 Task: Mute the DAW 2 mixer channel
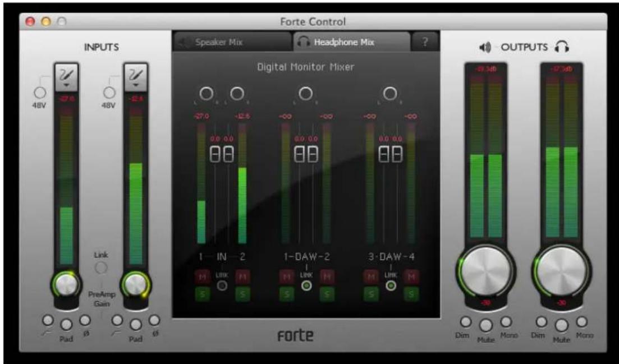tap(327, 277)
